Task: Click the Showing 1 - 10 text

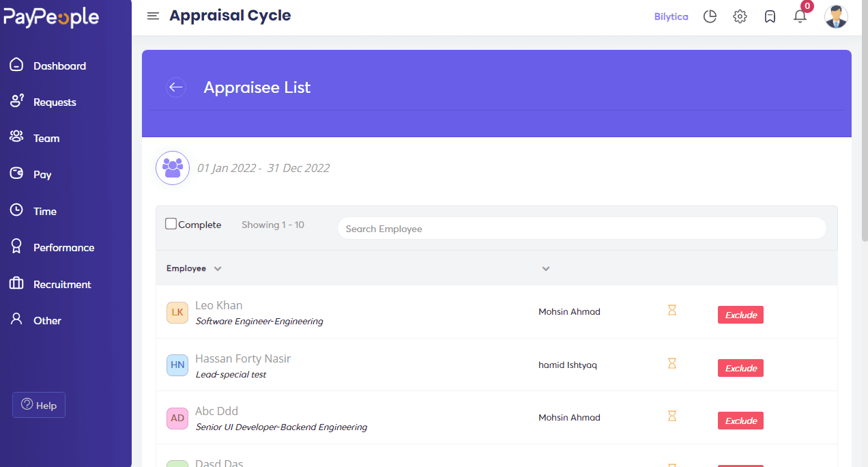Action: pos(273,225)
